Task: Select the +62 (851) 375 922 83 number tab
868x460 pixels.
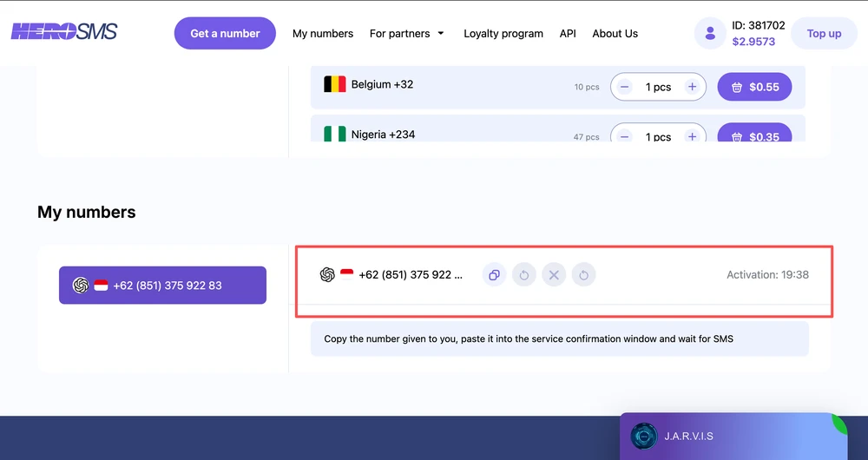Action: tap(162, 285)
